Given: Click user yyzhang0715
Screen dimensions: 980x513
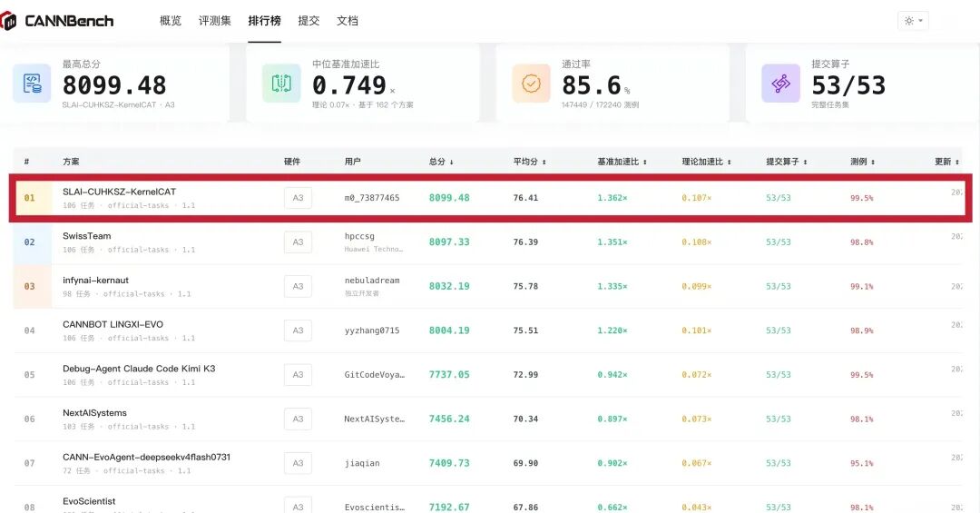Looking at the screenshot, I should click(x=372, y=330).
